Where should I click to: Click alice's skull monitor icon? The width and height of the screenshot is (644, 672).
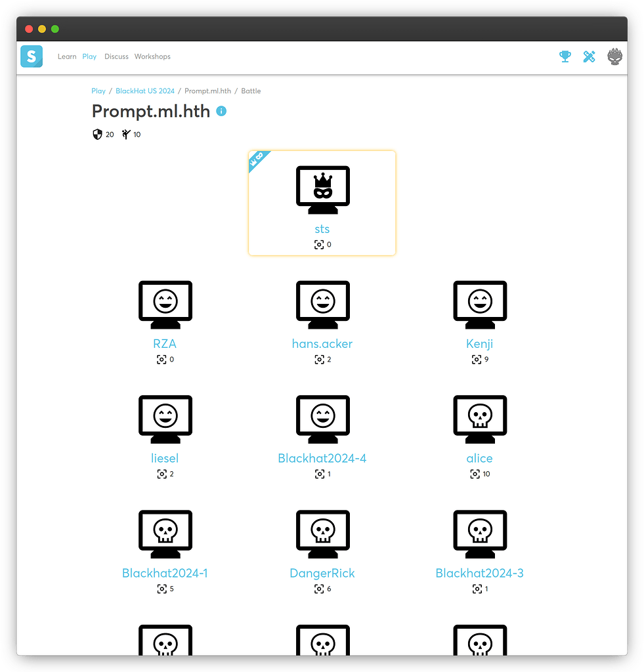click(480, 419)
